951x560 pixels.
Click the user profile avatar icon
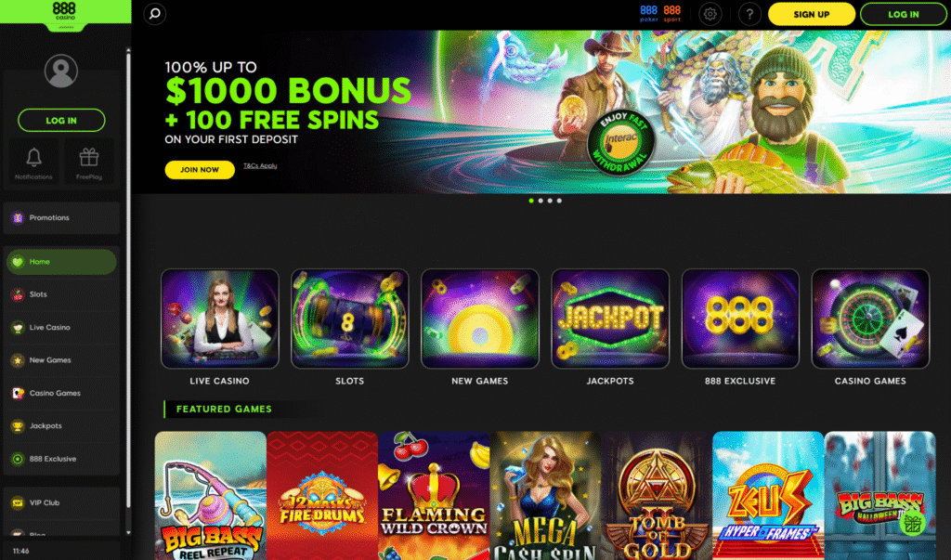coord(61,71)
